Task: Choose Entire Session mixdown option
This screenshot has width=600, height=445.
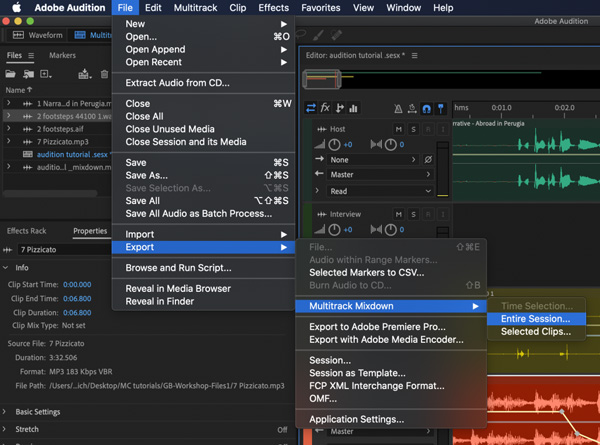Action: tap(536, 319)
